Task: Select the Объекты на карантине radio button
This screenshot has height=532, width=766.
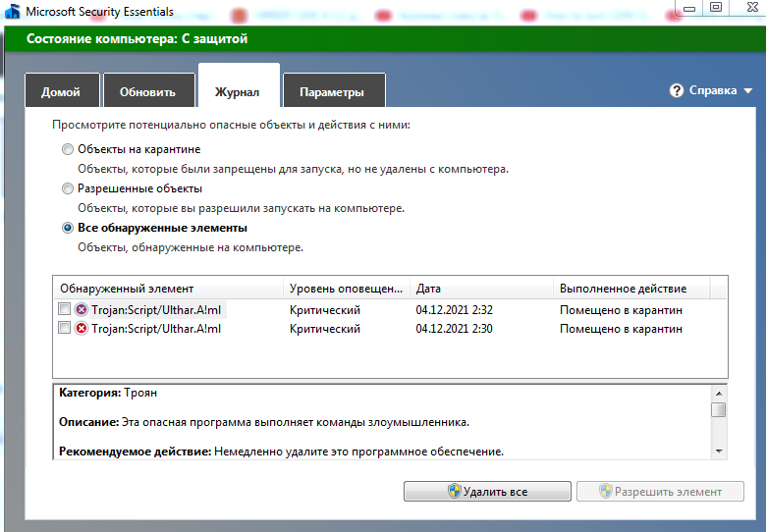Action: 68,149
